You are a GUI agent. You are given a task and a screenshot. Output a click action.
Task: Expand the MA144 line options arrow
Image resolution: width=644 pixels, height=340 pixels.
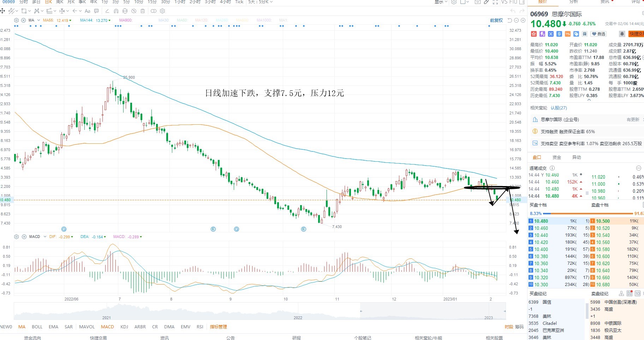point(109,20)
